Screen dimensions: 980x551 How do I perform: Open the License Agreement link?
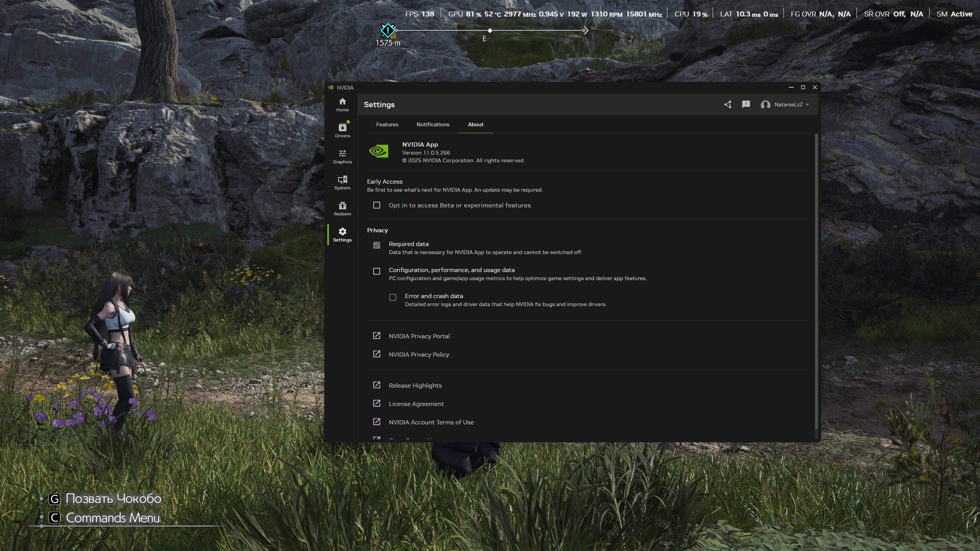coord(416,404)
